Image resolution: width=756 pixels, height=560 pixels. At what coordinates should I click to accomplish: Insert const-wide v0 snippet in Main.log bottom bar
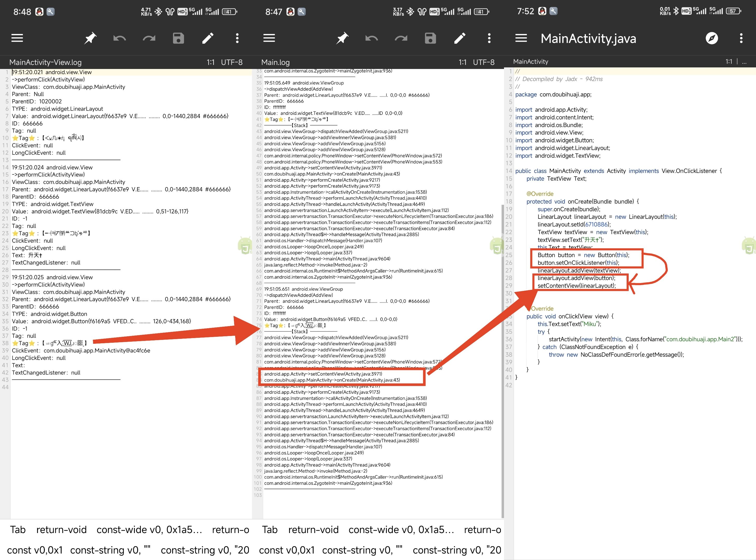(401, 529)
